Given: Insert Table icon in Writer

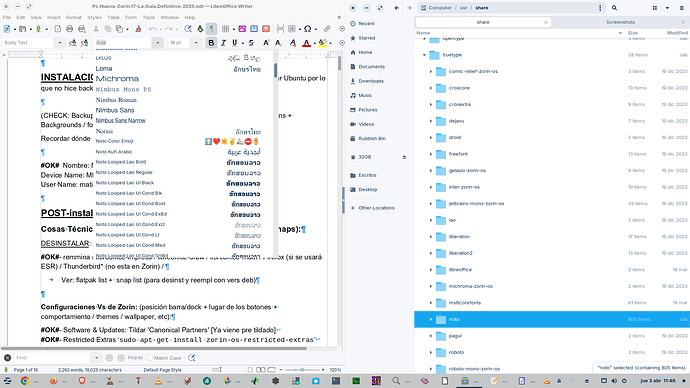Looking at the screenshot, I should click(225, 29).
